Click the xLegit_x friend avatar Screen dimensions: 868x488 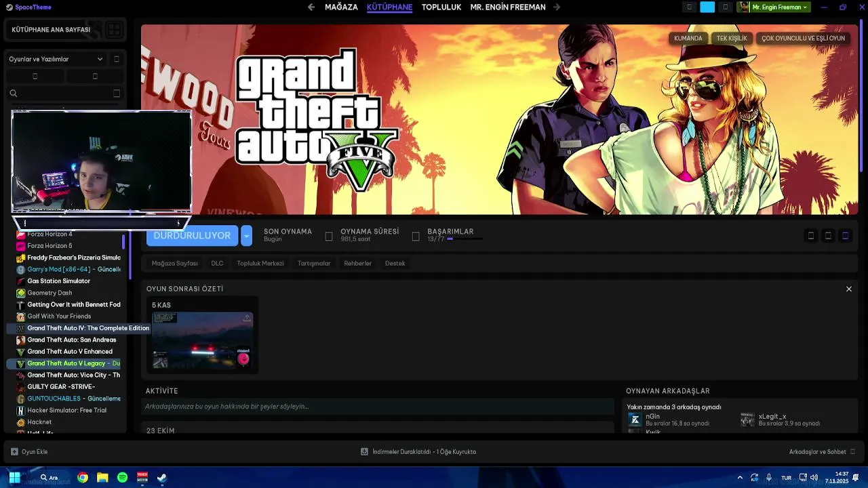tap(747, 420)
